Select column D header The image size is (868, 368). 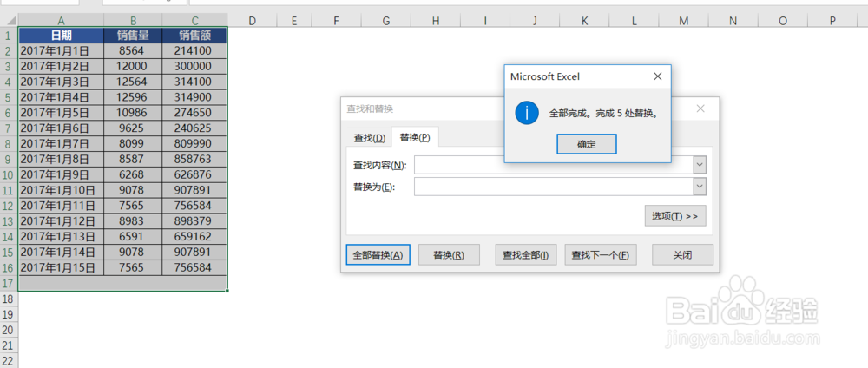coord(252,21)
